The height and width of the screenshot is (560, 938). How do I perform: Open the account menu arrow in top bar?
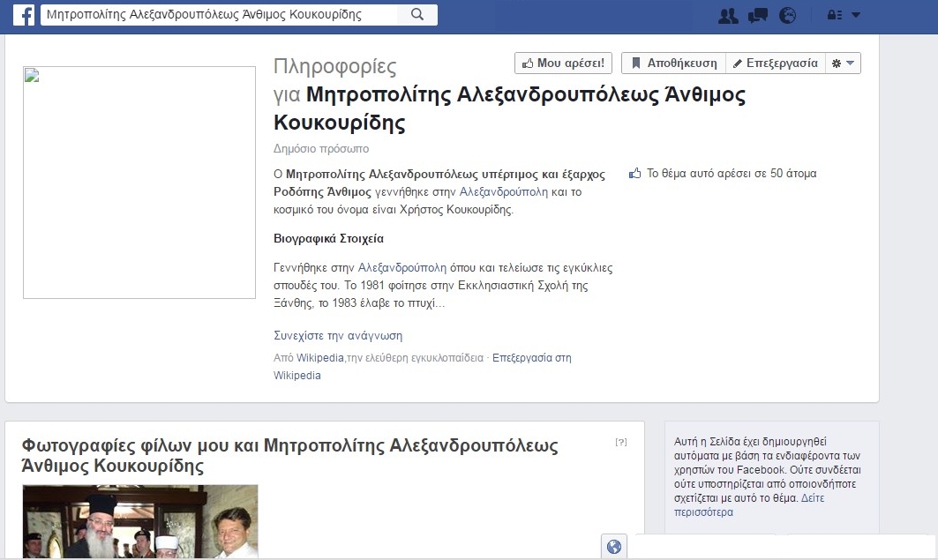855,15
